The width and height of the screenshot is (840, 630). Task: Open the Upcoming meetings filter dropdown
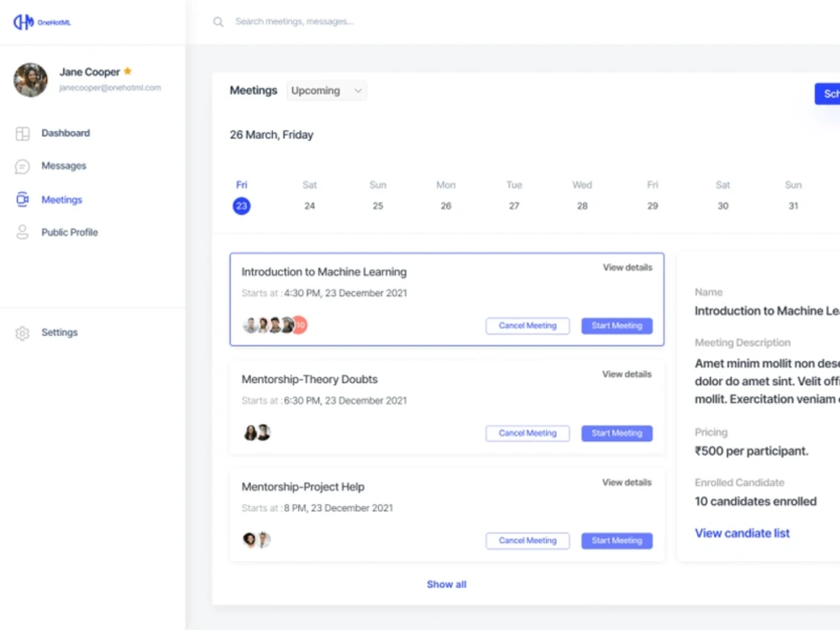pos(326,91)
